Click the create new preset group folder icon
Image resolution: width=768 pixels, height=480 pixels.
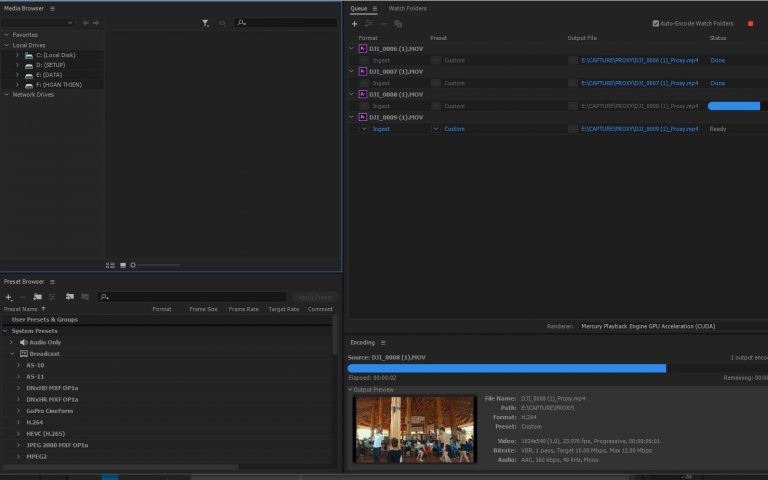[38, 296]
